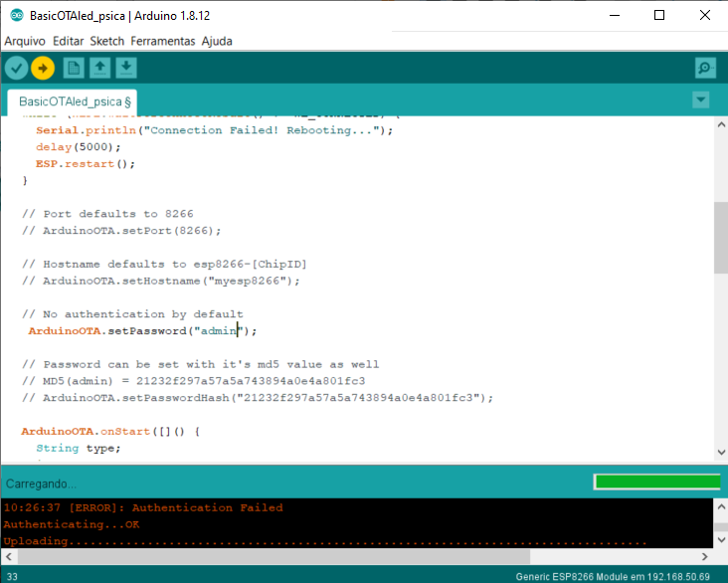Click the Serial.println Connection Failed line
The image size is (728, 583).
214,130
